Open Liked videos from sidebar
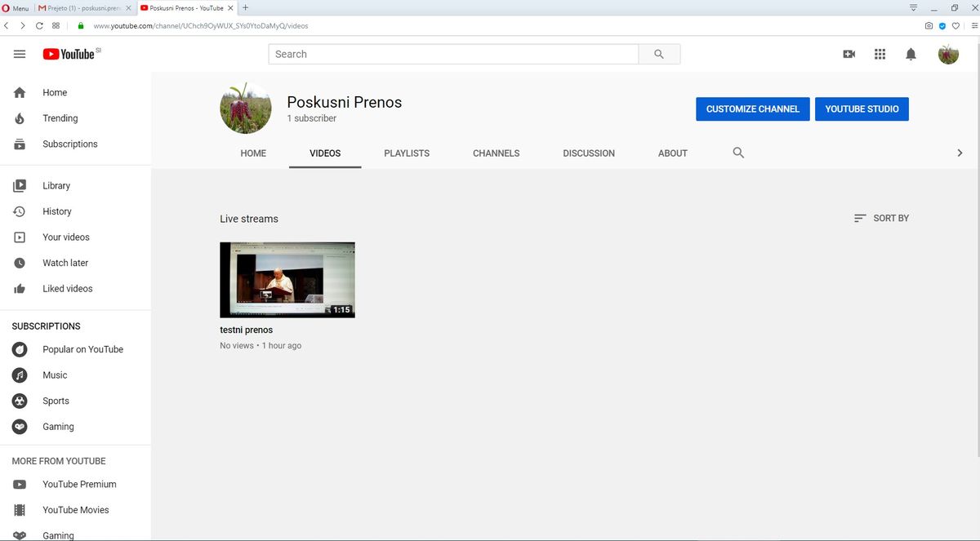Viewport: 980px width, 541px height. point(67,289)
